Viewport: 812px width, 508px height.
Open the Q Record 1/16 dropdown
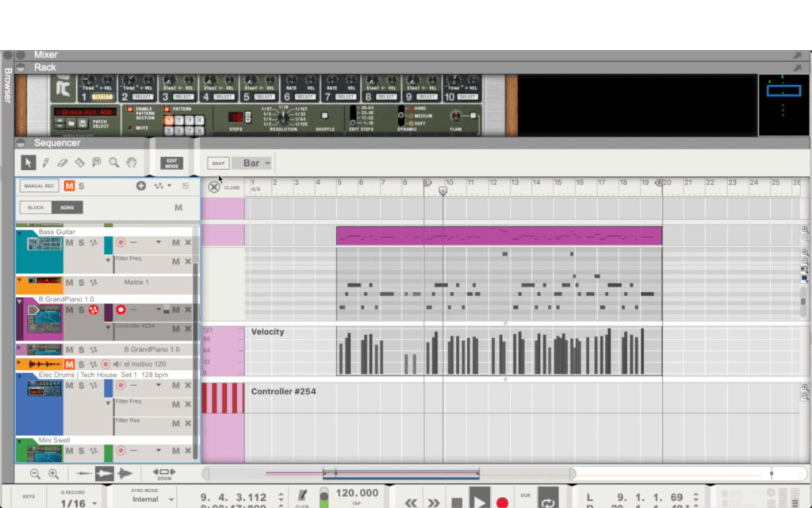point(79,503)
